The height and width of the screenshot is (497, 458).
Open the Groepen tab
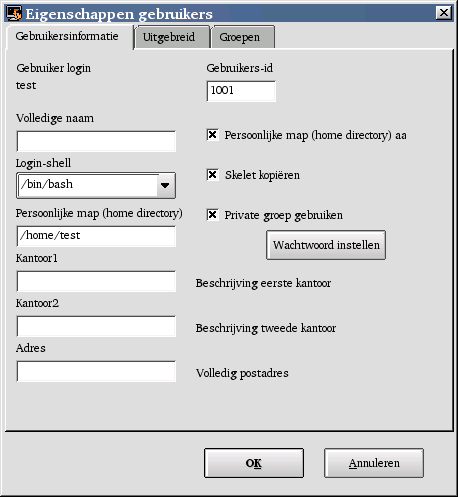240,37
